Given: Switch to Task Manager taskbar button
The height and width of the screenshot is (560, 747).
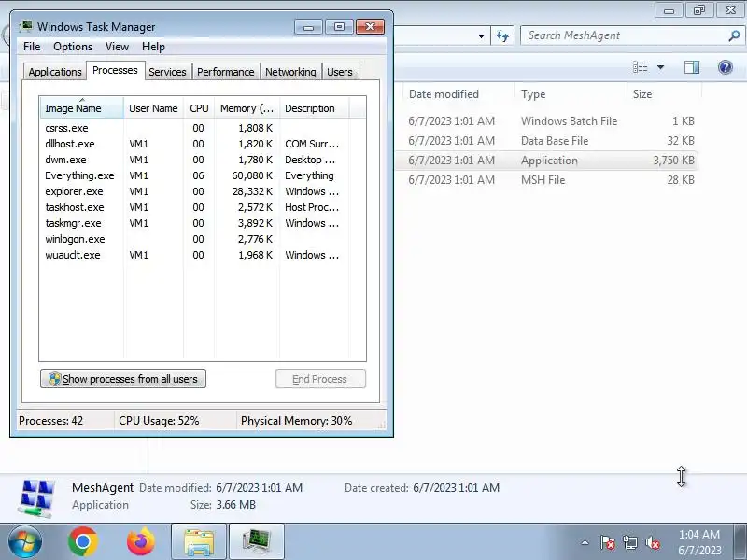Looking at the screenshot, I should tap(257, 542).
